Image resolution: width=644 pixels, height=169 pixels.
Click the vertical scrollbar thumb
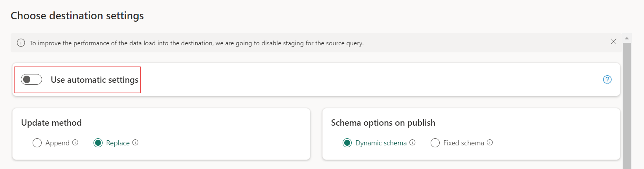point(627,106)
